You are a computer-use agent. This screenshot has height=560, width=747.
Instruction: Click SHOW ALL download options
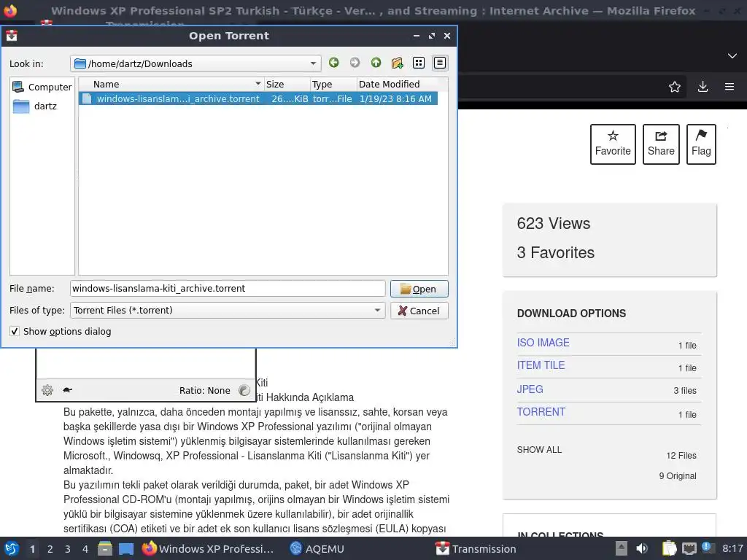[539, 449]
